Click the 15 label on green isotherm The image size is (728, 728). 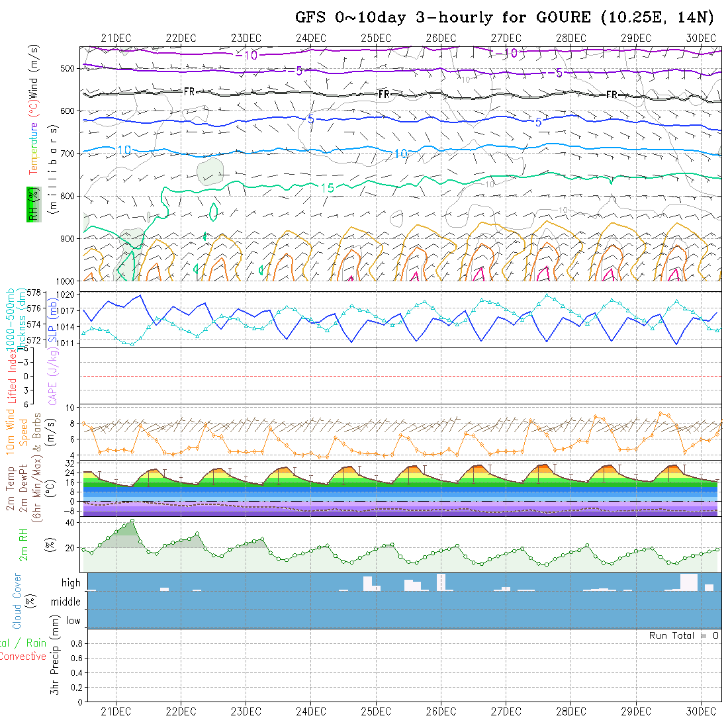[x=328, y=189]
